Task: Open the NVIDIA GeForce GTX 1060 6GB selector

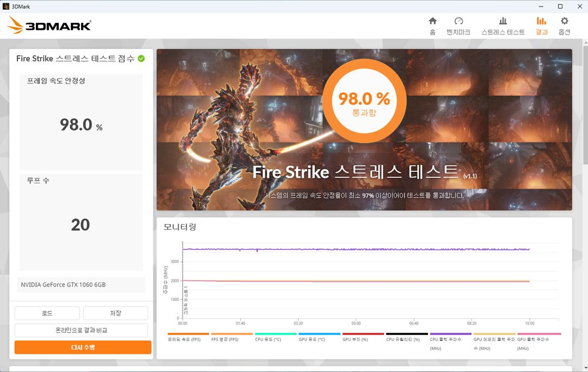Action: (x=81, y=284)
